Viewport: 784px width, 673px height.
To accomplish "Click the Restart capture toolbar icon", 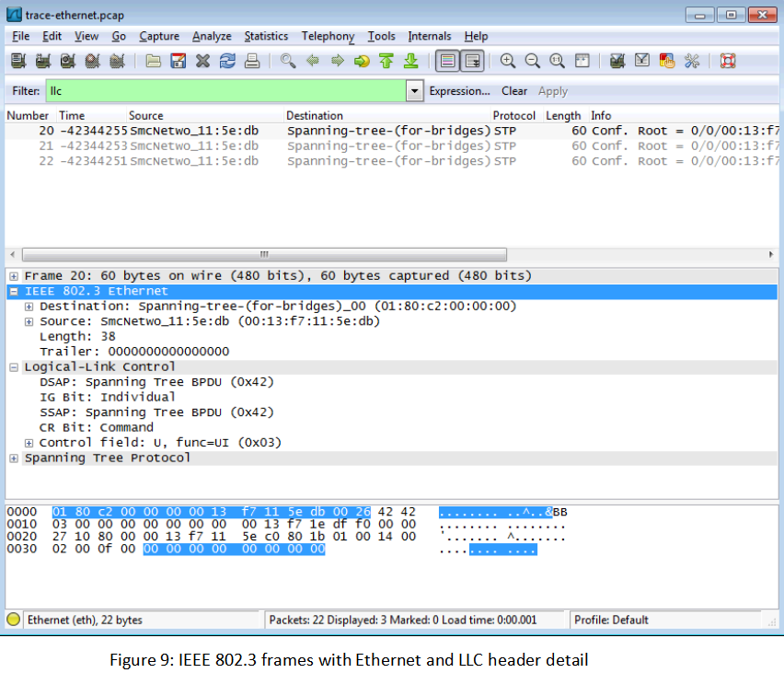I will click(117, 61).
